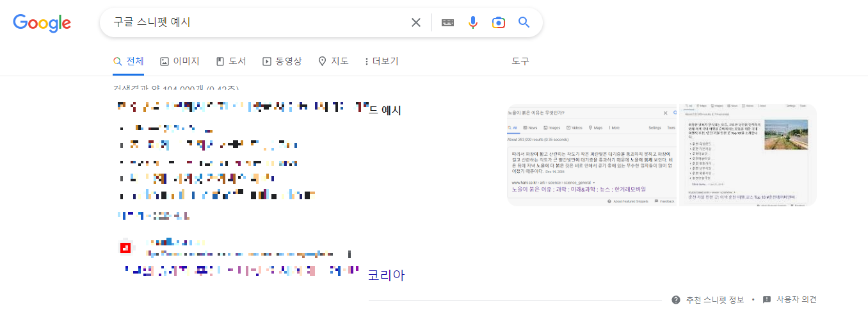Click into the search field text
Screen dimensions: 868x312
tap(256, 22)
